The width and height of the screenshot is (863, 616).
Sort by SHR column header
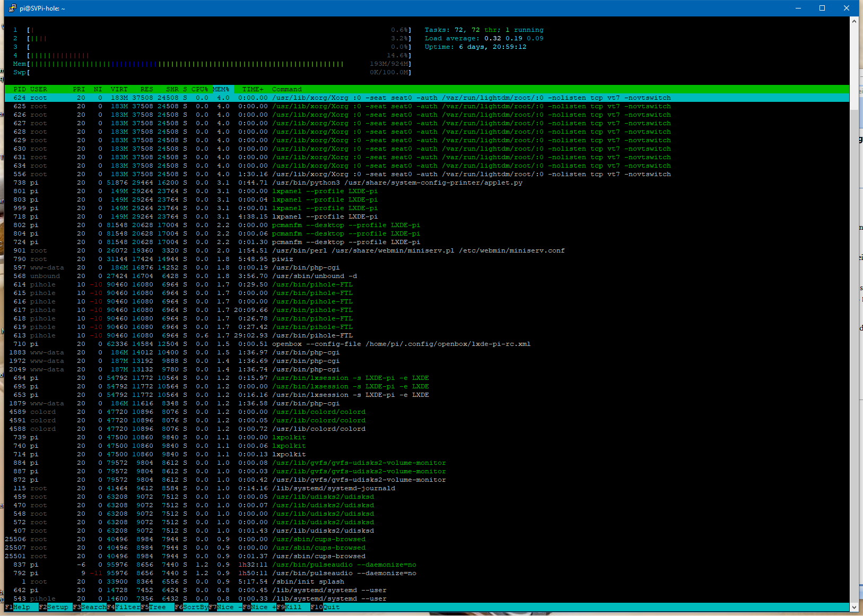[x=172, y=89]
